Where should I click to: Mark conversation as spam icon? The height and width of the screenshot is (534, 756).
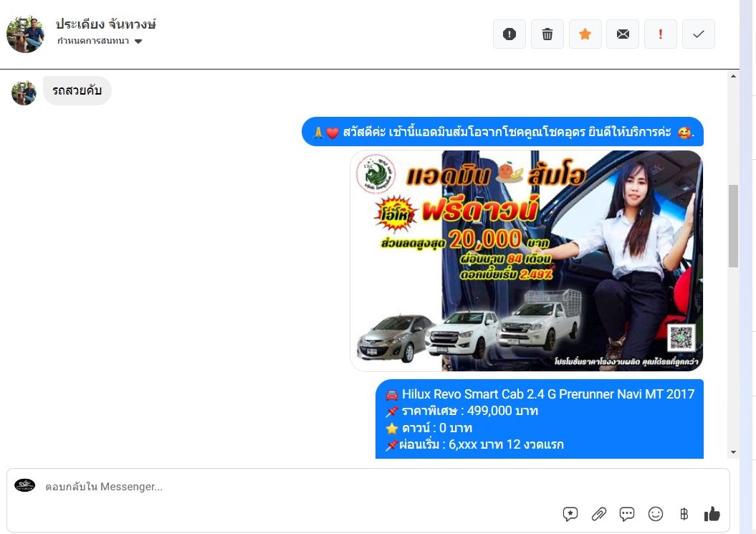click(509, 34)
